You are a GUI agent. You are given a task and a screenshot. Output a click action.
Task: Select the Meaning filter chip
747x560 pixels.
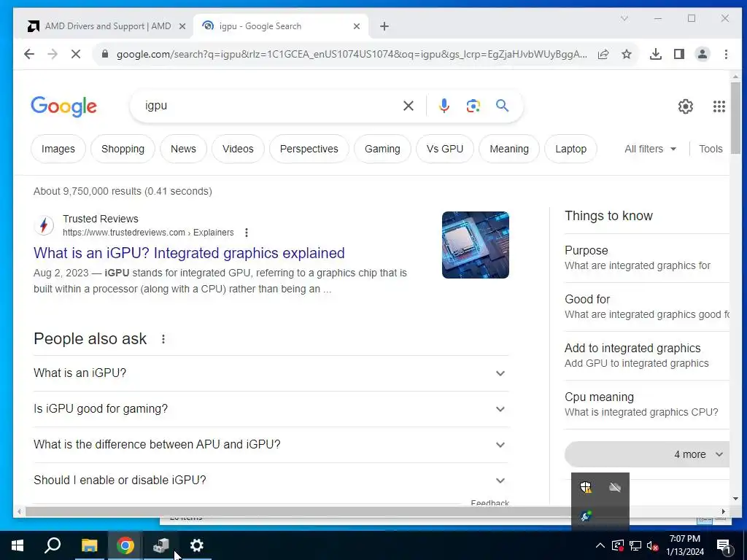click(509, 149)
